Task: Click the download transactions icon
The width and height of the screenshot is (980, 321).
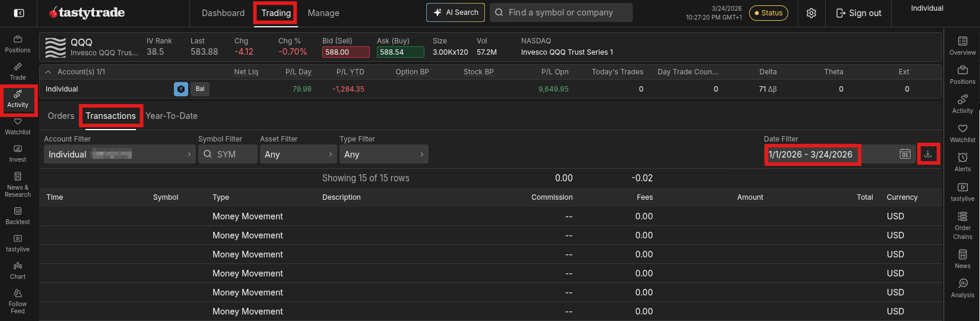Action: 928,154
